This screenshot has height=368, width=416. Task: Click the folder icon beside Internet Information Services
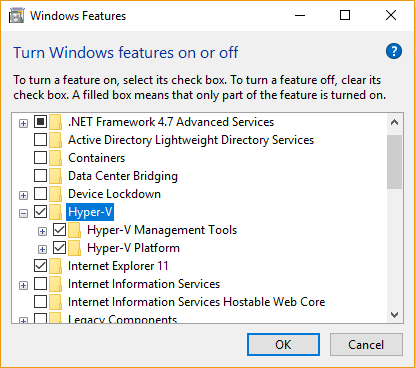tap(56, 284)
